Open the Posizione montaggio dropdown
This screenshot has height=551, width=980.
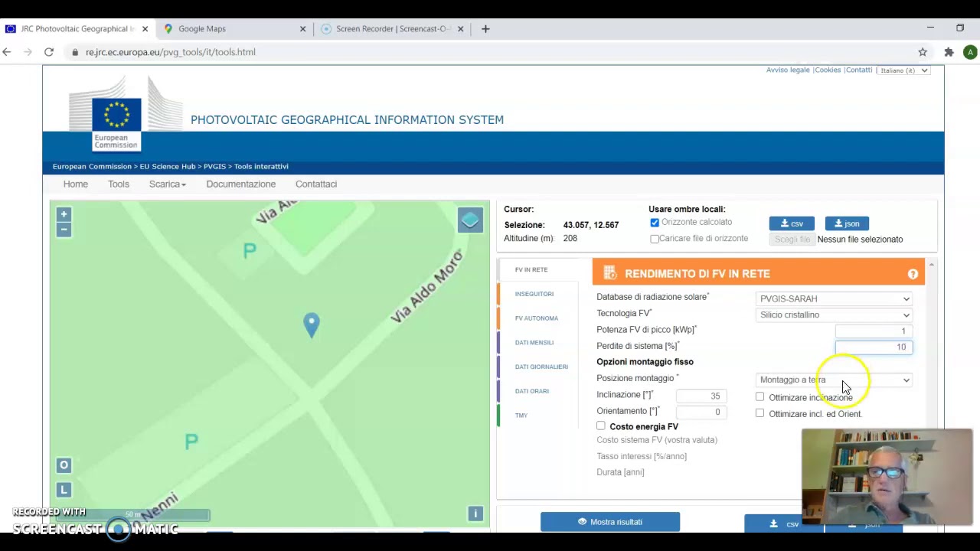834,380
